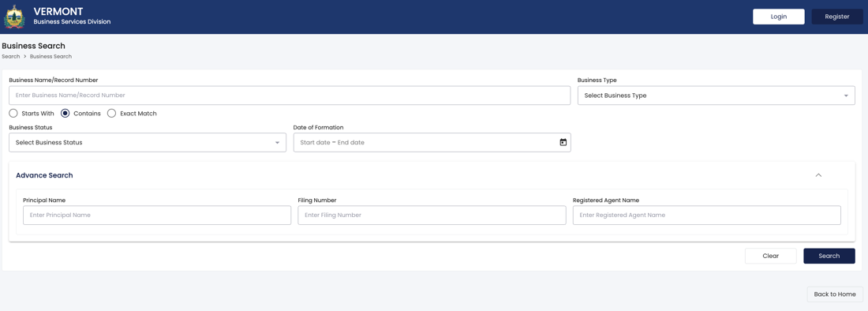Focus the Principal Name input

click(157, 215)
